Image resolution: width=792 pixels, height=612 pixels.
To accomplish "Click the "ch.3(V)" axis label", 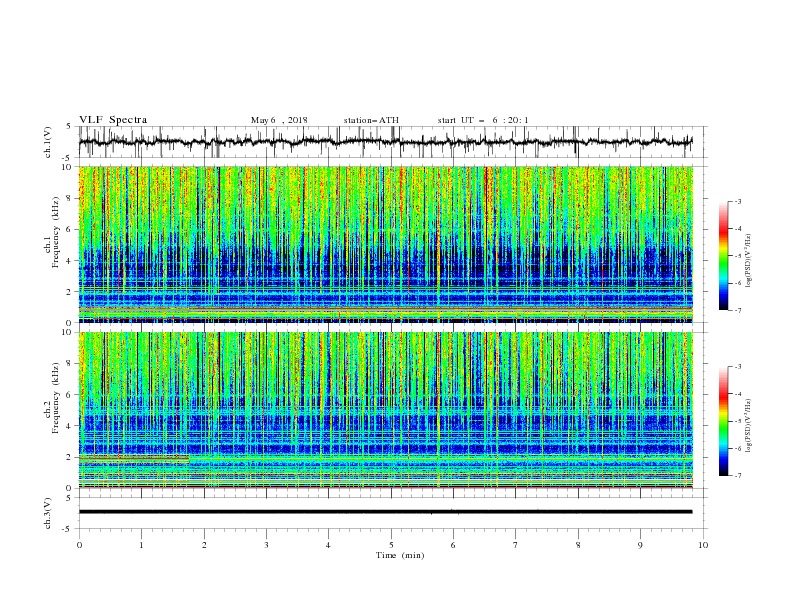I will [48, 513].
